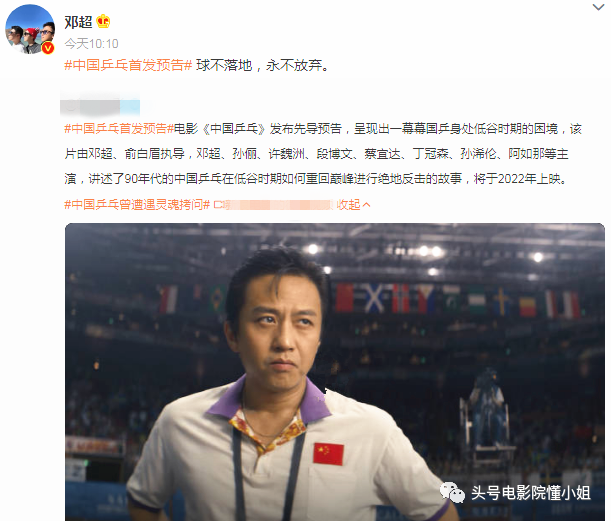The width and height of the screenshot is (611, 521).
Task: Click the WeChat logo watermark
Action: (x=452, y=493)
